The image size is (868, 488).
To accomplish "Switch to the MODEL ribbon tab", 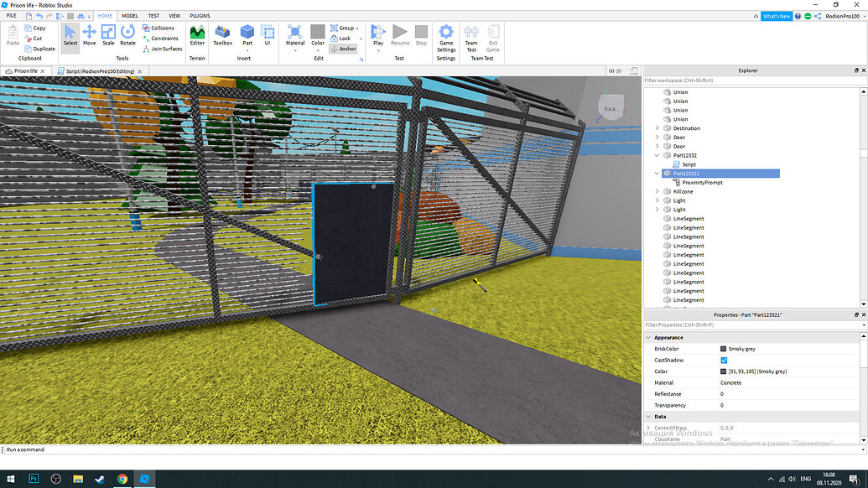I will [129, 15].
